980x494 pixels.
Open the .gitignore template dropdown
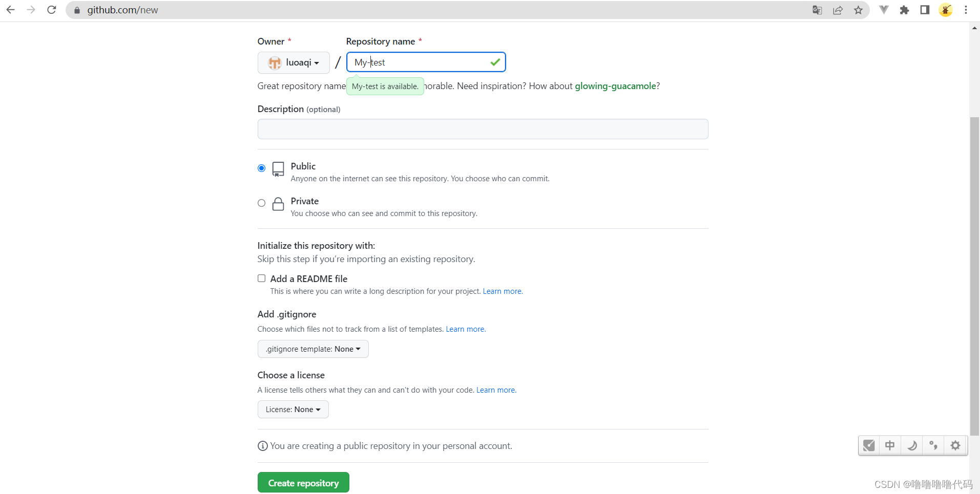click(313, 349)
